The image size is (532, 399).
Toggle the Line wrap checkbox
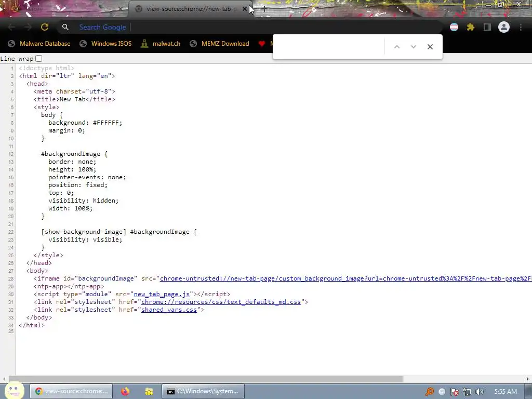[x=39, y=58]
